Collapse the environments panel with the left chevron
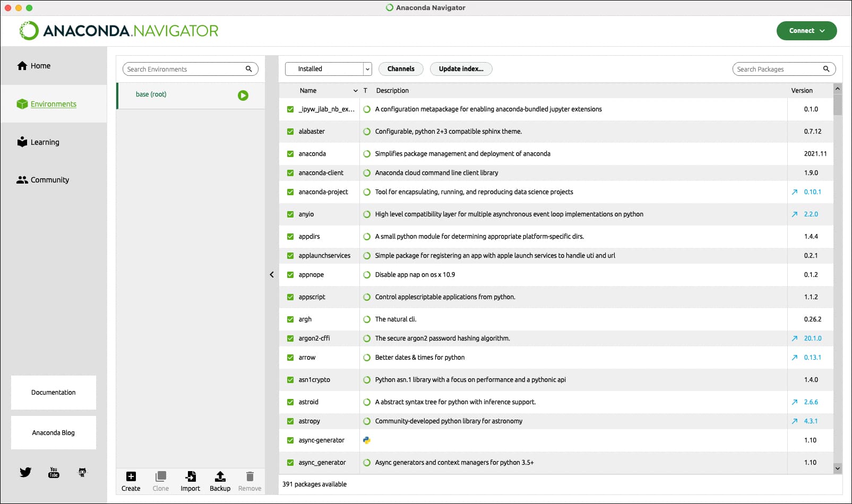 (272, 275)
